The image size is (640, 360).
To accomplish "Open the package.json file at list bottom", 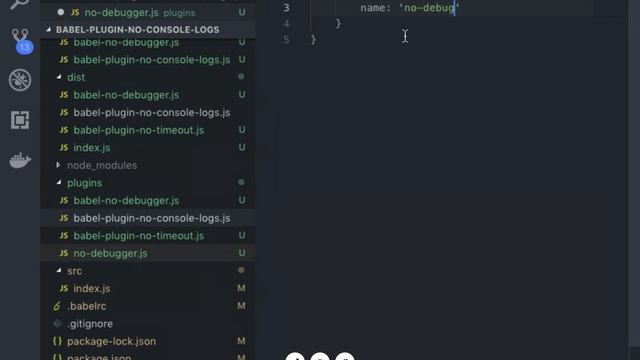I will (x=99, y=357).
